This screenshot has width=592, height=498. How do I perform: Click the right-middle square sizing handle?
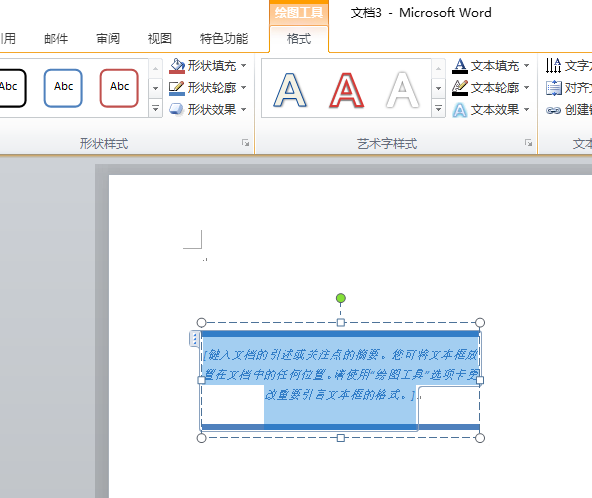pos(480,380)
